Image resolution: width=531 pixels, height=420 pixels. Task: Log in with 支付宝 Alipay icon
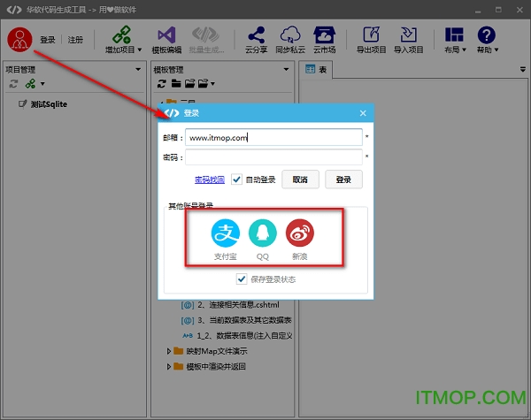tap(226, 233)
